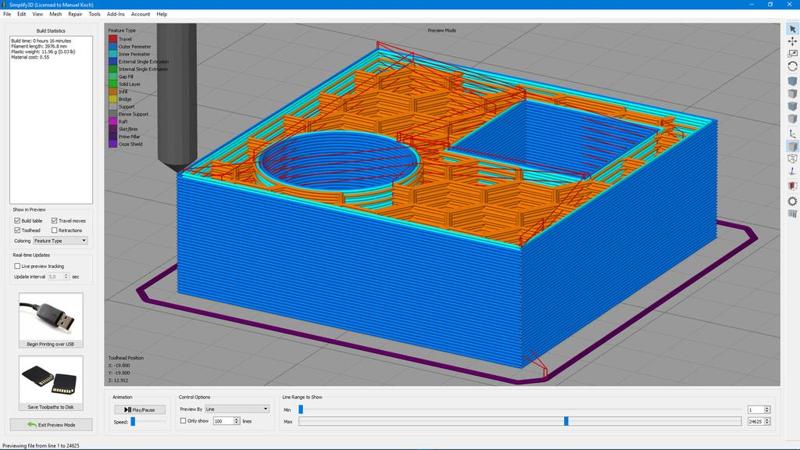The width and height of the screenshot is (800, 450).
Task: Increase the Max line range stepper
Action: pyautogui.click(x=768, y=420)
